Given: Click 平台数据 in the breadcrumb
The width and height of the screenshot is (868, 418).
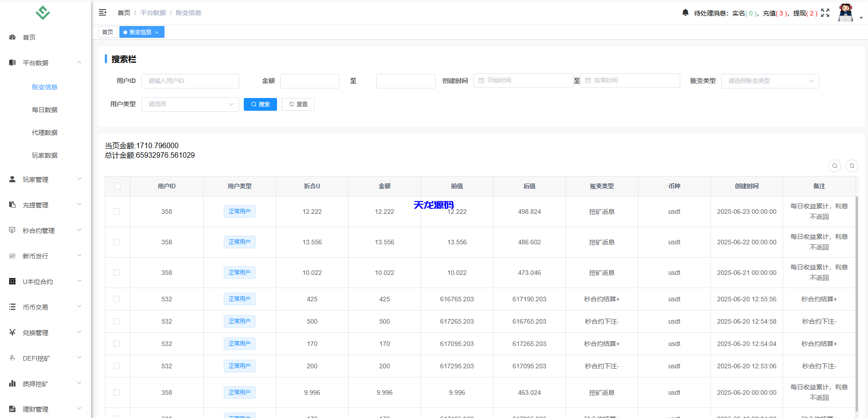Looking at the screenshot, I should [152, 12].
